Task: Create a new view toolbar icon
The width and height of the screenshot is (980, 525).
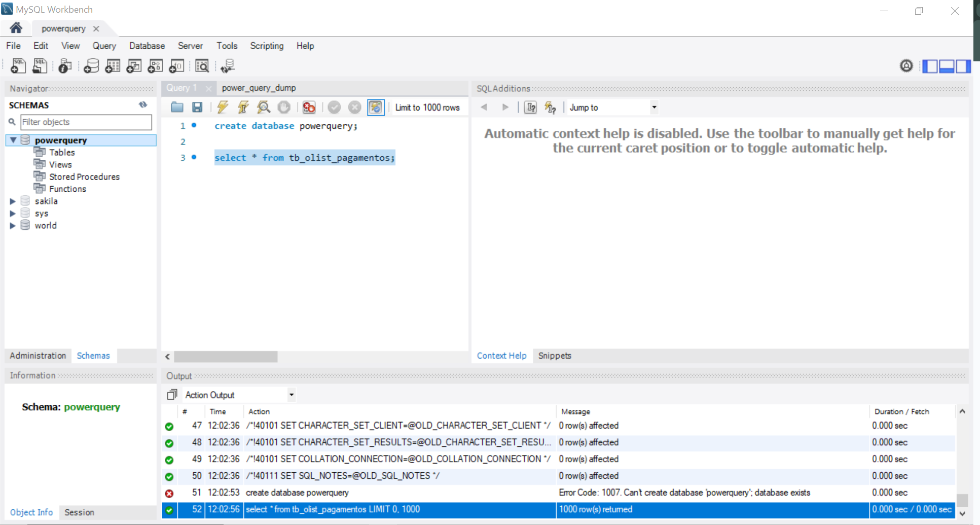Action: pos(134,66)
